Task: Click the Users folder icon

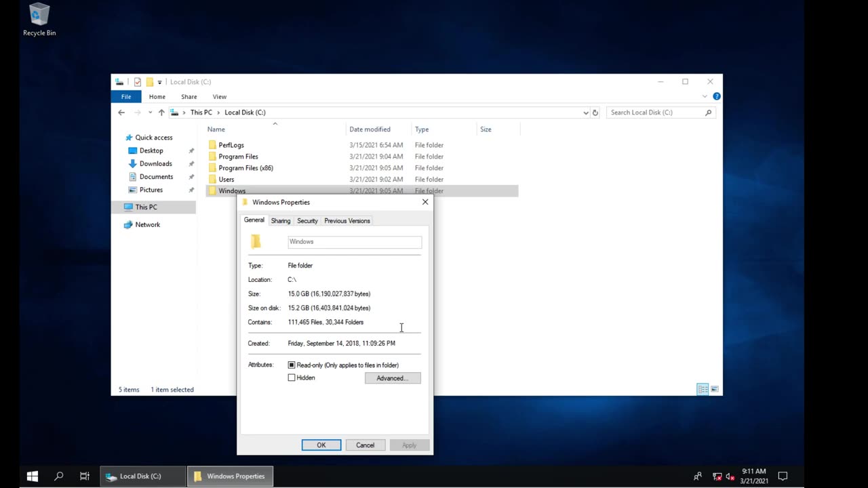Action: pos(212,180)
